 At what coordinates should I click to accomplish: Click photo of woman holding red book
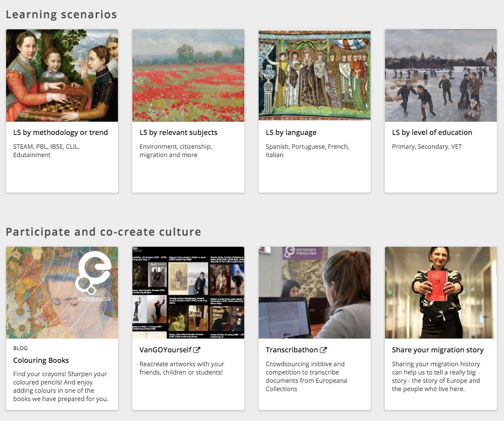(x=441, y=293)
